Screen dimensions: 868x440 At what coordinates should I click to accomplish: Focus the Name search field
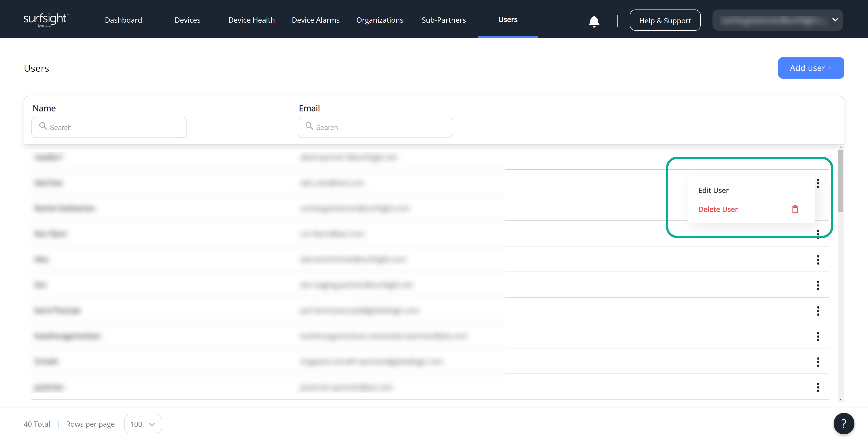[109, 127]
